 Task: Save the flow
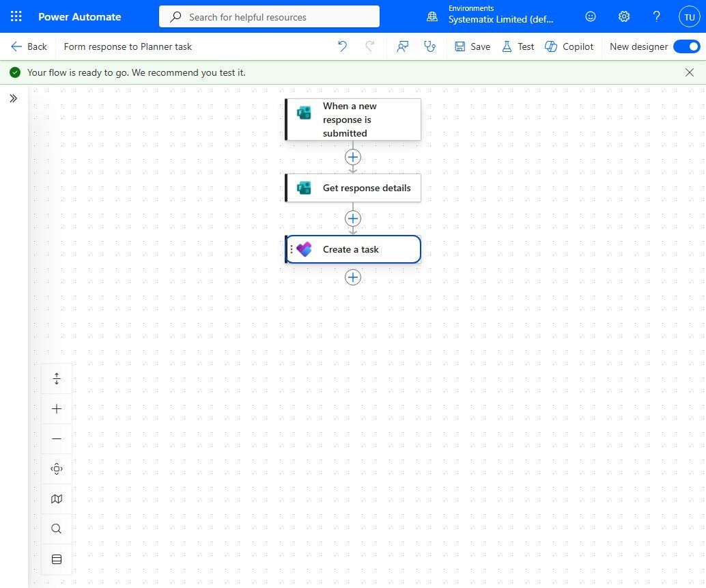(472, 46)
